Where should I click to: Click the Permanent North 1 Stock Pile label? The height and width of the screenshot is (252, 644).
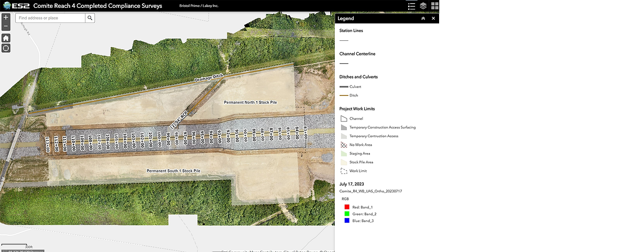pos(250,102)
